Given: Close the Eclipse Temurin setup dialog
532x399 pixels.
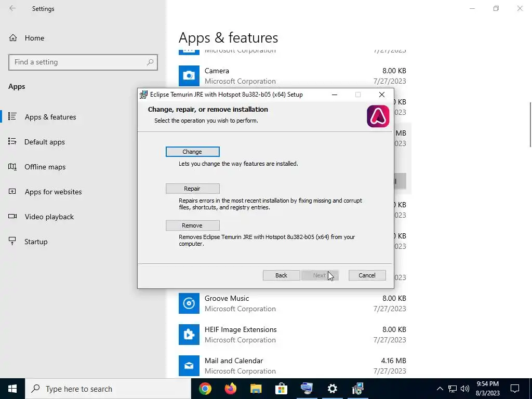Looking at the screenshot, I should click(x=382, y=95).
